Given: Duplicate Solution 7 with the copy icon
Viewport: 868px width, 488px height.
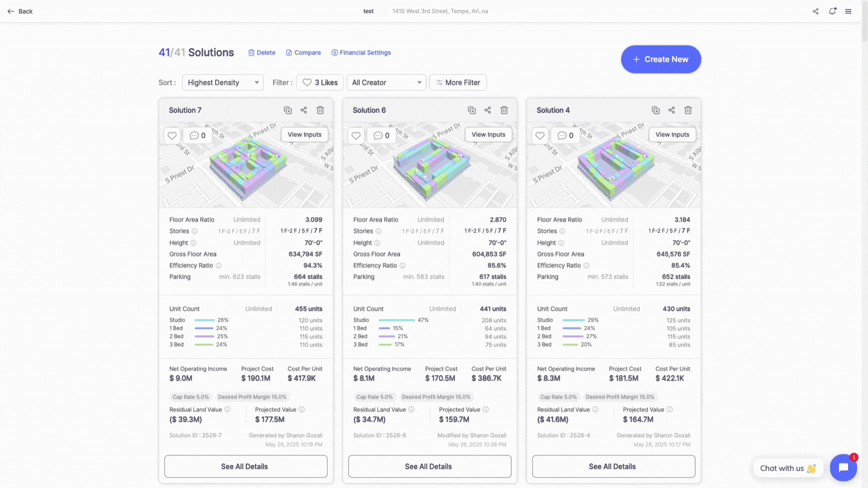Looking at the screenshot, I should [x=288, y=110].
